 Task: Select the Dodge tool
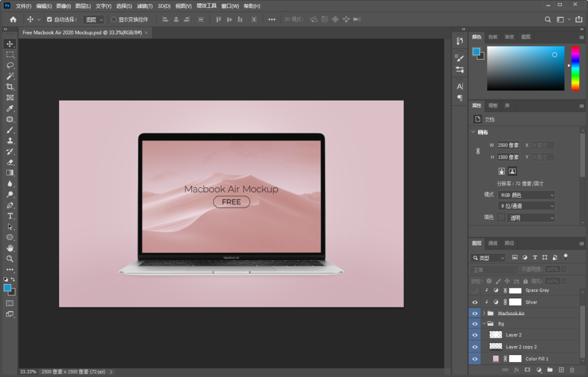click(x=10, y=194)
